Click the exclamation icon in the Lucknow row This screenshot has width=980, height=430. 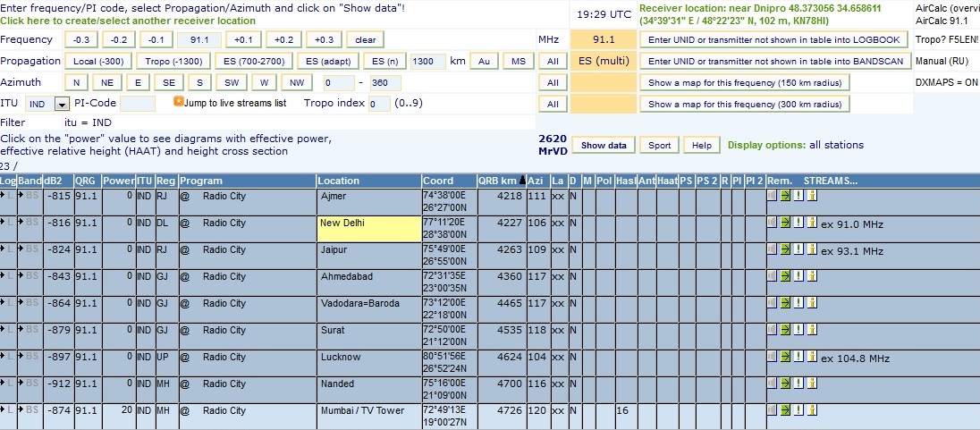coord(798,357)
